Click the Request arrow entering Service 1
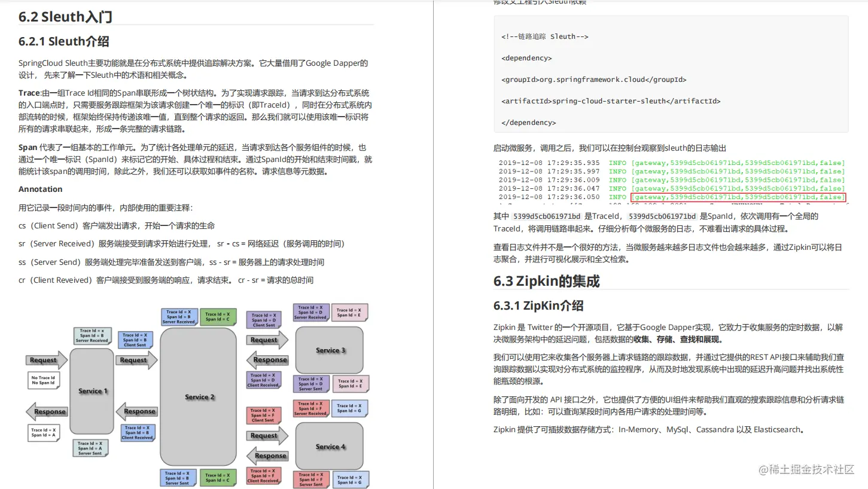The image size is (868, 489). coord(47,360)
